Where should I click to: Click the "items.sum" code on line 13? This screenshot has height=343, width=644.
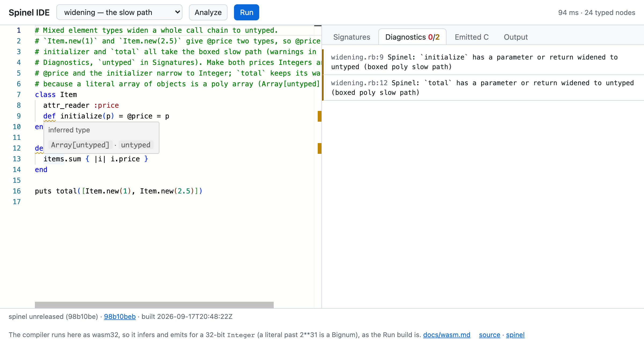[x=62, y=159]
